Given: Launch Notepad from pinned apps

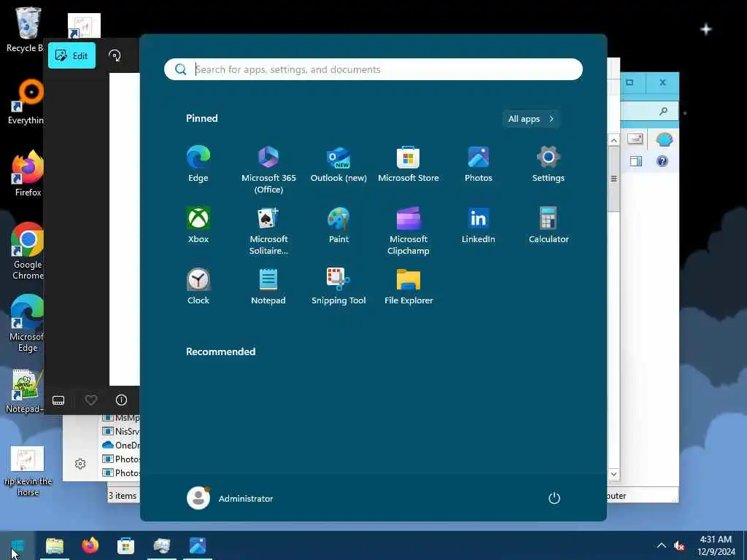Looking at the screenshot, I should pos(268,287).
